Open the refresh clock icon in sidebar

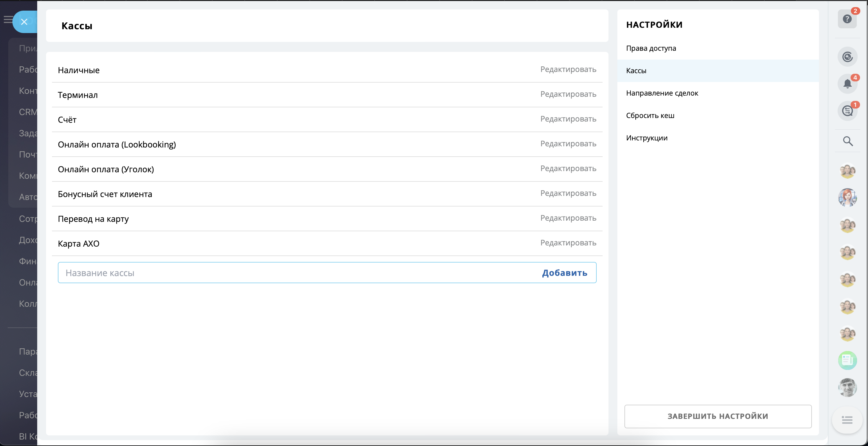847,57
